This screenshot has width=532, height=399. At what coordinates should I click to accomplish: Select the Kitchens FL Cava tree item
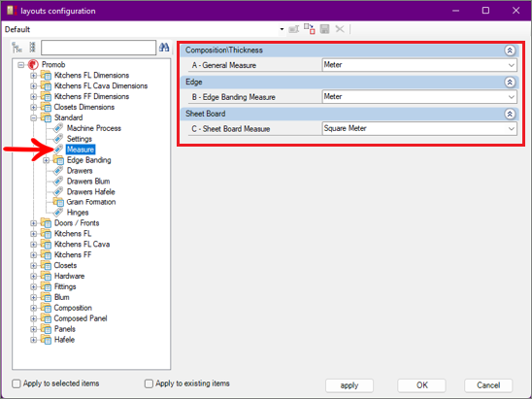click(83, 245)
